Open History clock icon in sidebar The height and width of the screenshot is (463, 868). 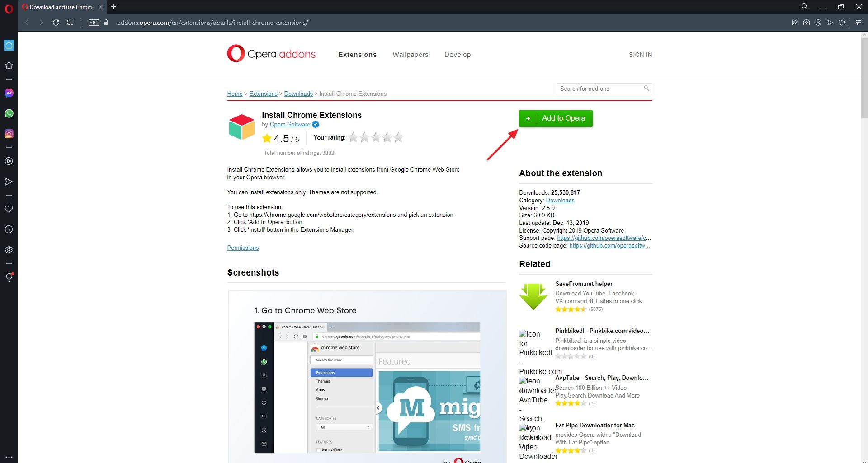(x=9, y=229)
